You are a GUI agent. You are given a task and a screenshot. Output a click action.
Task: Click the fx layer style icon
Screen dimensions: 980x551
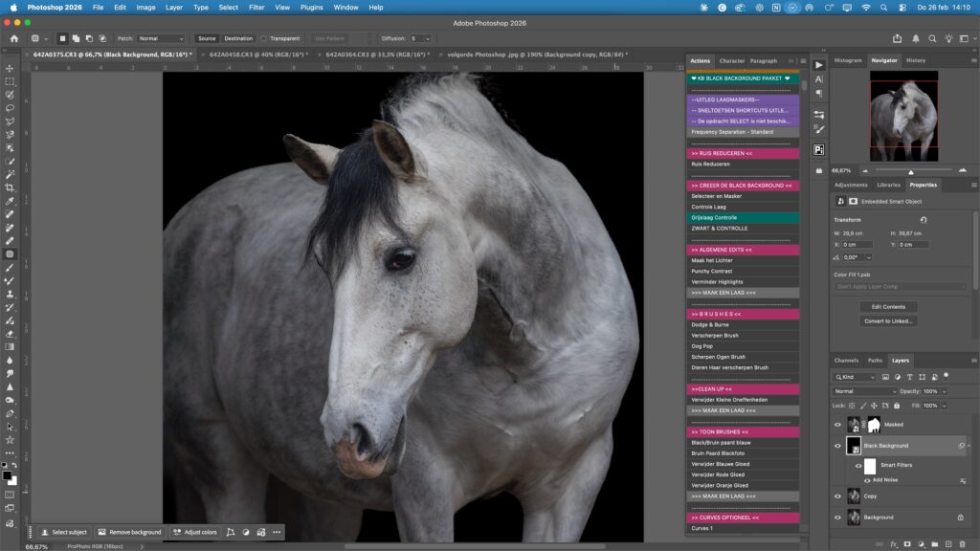click(892, 543)
